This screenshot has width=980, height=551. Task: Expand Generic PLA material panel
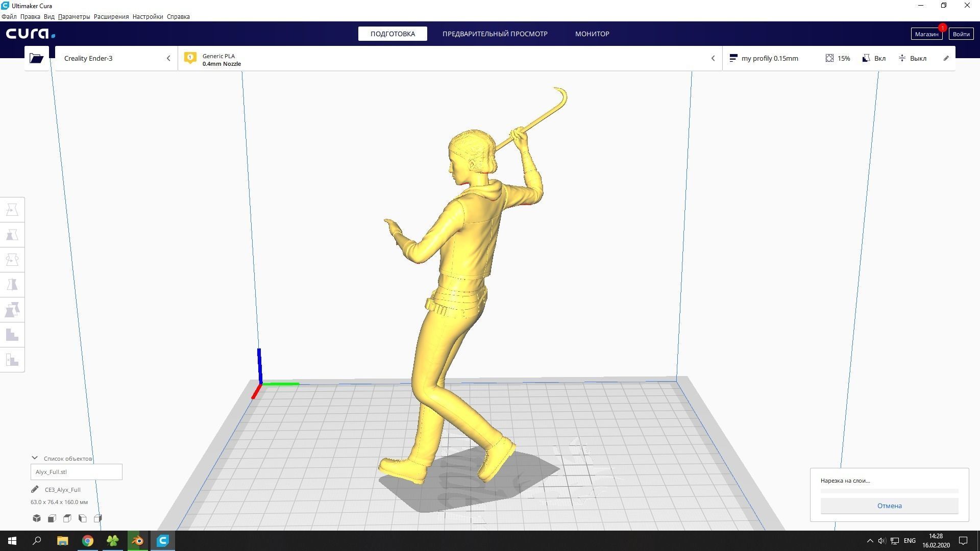pos(450,58)
